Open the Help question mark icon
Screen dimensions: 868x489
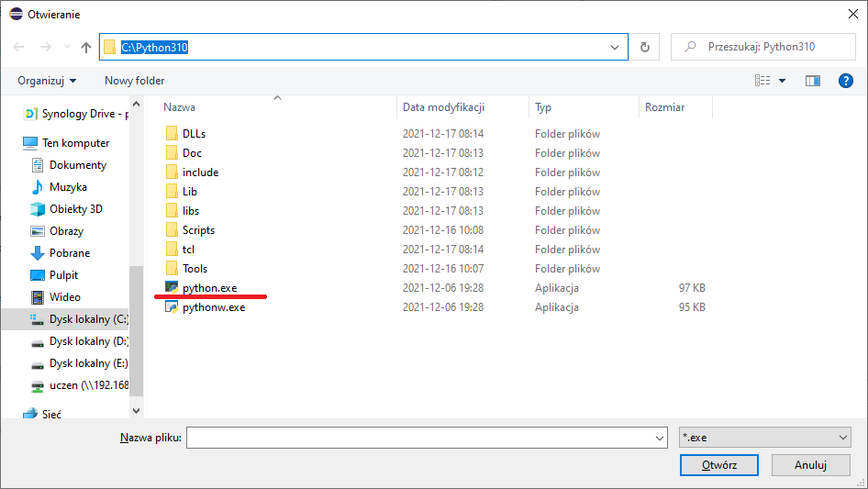[846, 81]
